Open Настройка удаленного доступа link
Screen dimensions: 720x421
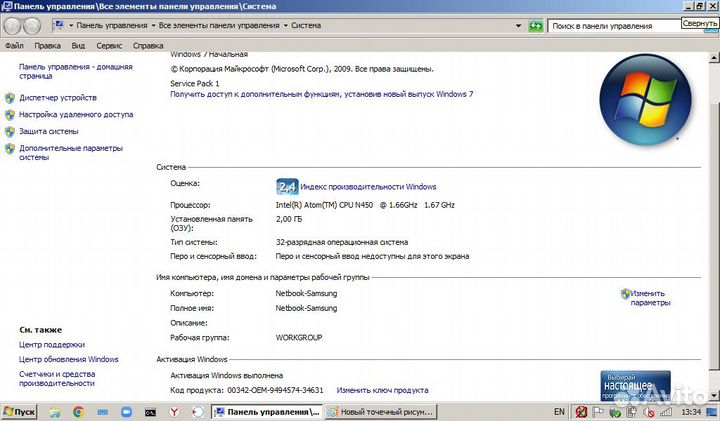[76, 115]
